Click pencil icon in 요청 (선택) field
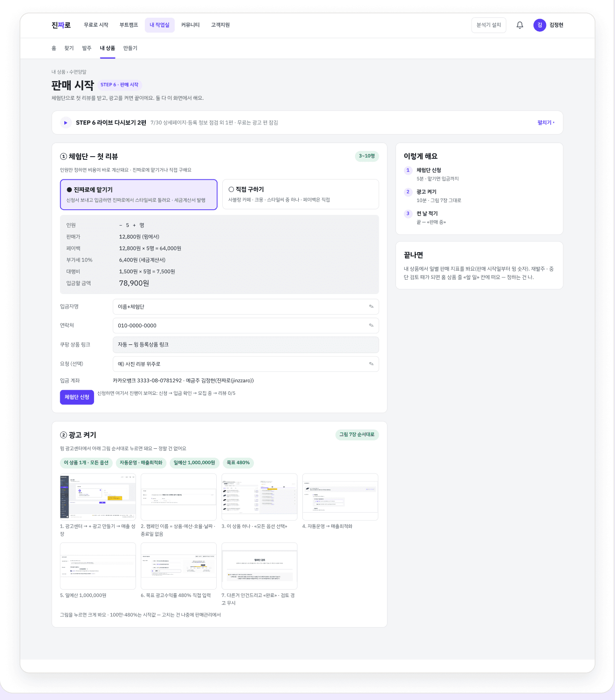The height and width of the screenshot is (700, 615). click(371, 364)
